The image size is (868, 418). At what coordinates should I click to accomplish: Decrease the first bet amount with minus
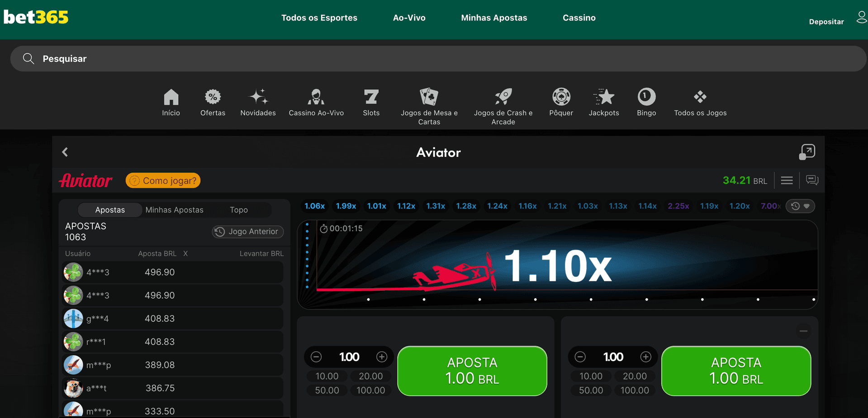316,357
